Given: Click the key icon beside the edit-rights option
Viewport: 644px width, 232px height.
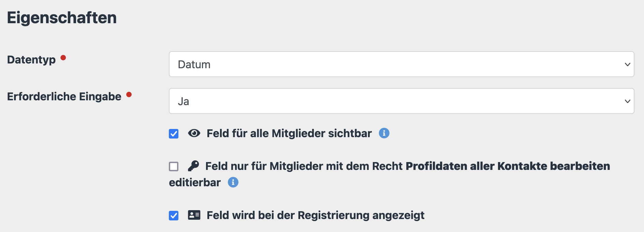Looking at the screenshot, I should point(193,166).
